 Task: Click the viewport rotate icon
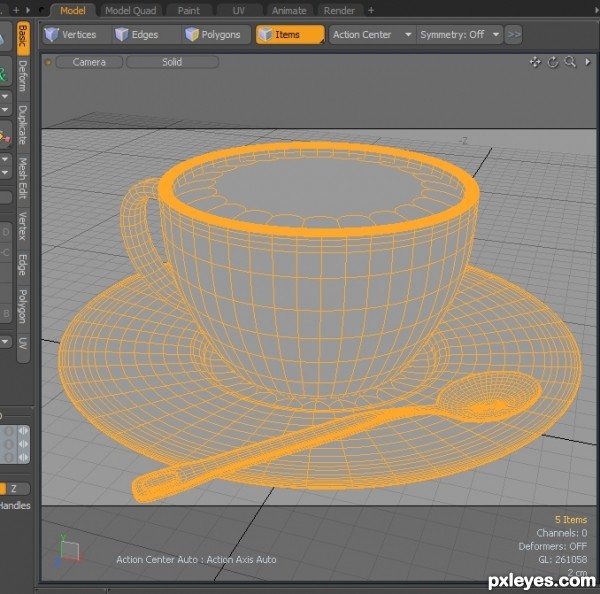(x=553, y=62)
